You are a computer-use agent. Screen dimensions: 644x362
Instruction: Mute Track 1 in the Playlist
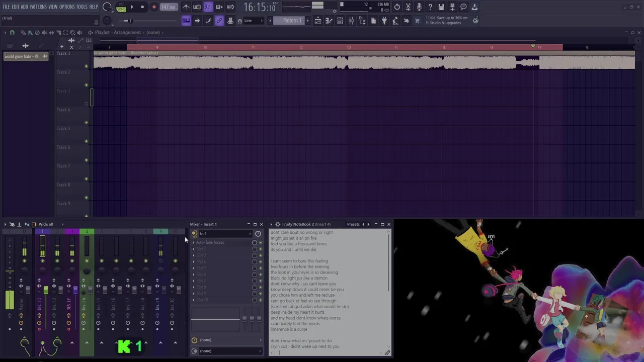pyautogui.click(x=86, y=66)
